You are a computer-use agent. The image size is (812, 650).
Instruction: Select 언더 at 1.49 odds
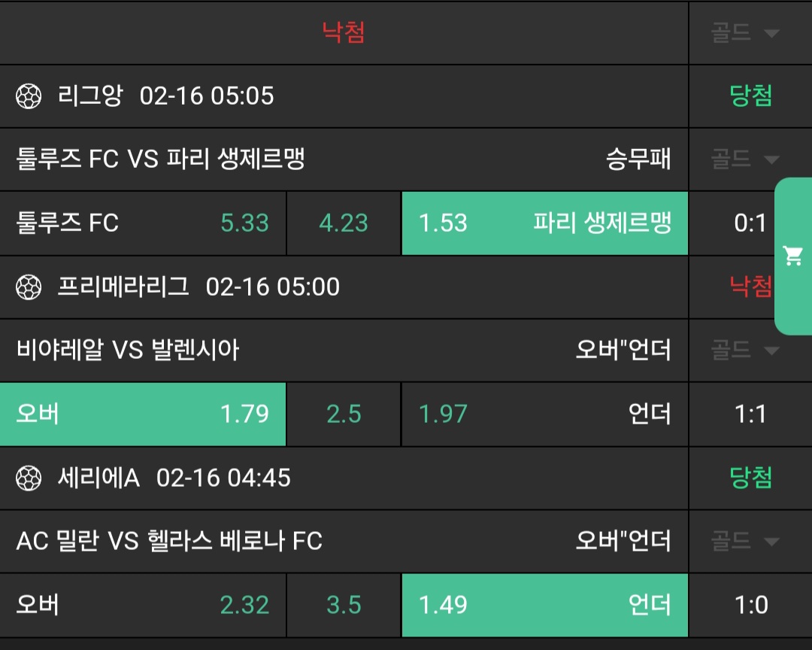544,606
